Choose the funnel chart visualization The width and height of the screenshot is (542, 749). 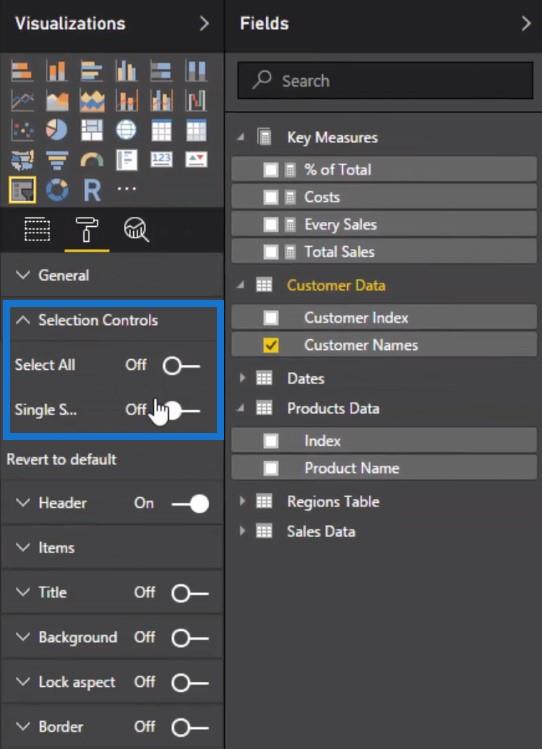(x=57, y=160)
